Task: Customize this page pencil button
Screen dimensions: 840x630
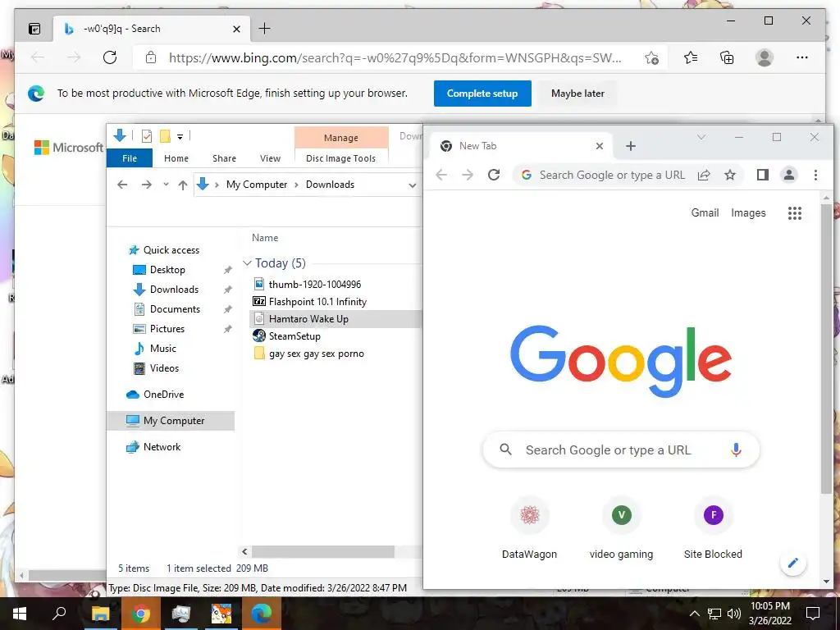Action: coord(793,563)
